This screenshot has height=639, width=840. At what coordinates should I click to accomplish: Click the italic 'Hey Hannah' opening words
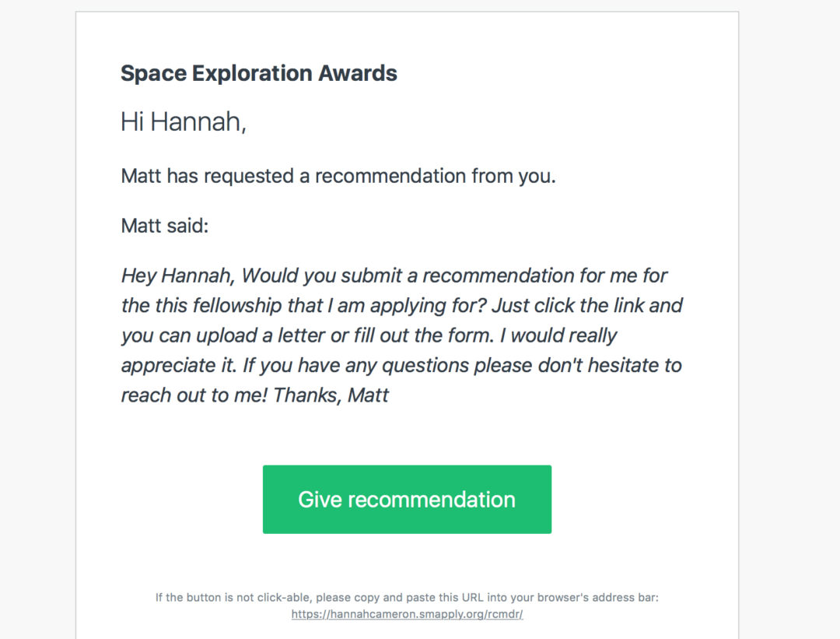(178, 276)
